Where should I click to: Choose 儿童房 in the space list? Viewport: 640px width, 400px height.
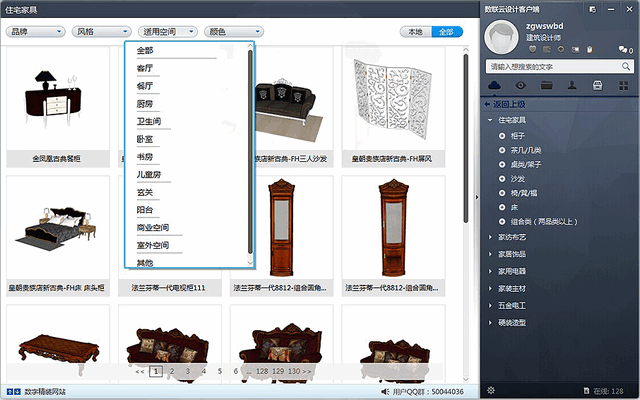(149, 174)
